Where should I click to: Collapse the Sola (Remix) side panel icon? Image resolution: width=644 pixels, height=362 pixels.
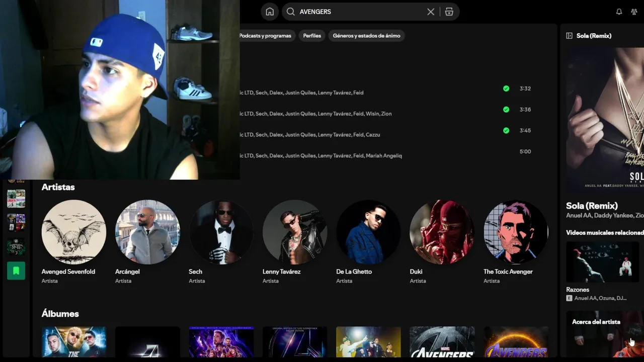coord(569,36)
